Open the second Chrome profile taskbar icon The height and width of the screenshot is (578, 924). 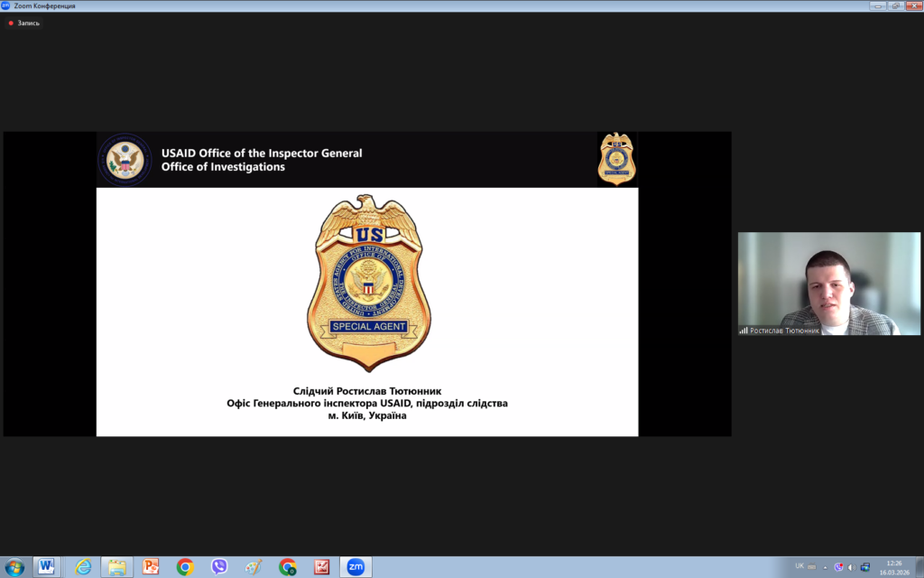[288, 567]
